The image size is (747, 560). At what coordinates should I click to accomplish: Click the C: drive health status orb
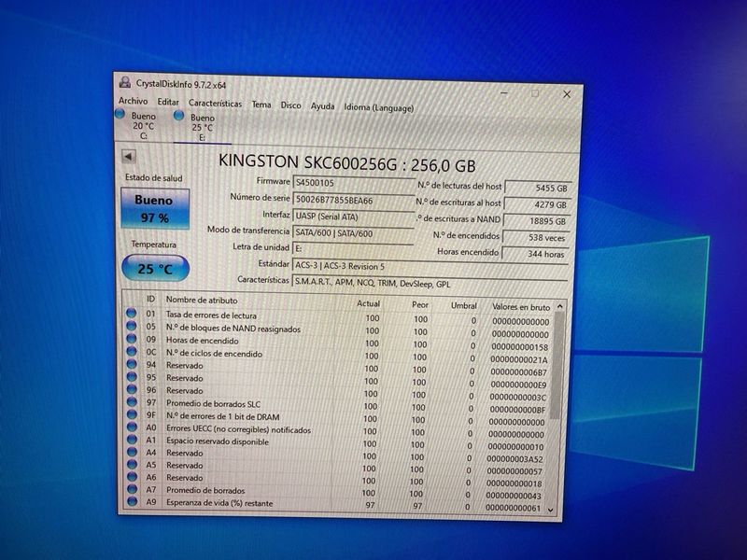[x=120, y=114]
